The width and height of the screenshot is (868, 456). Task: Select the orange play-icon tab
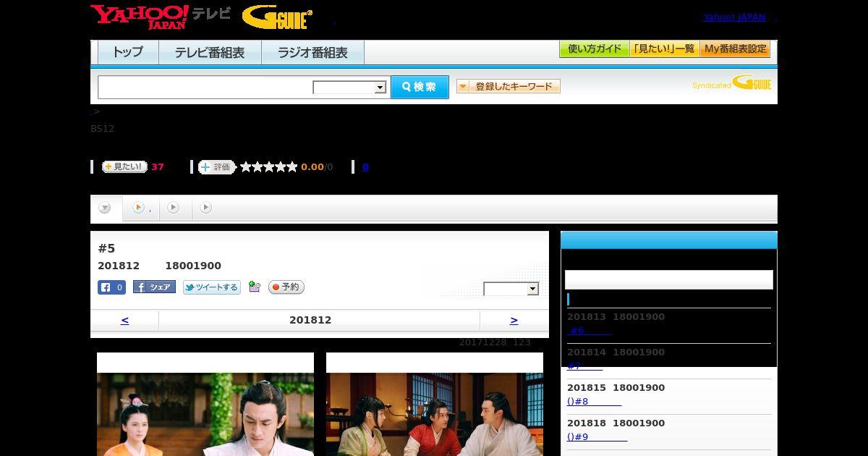click(x=141, y=208)
